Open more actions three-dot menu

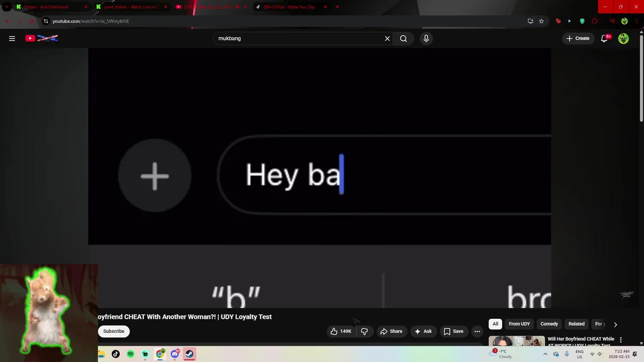477,331
